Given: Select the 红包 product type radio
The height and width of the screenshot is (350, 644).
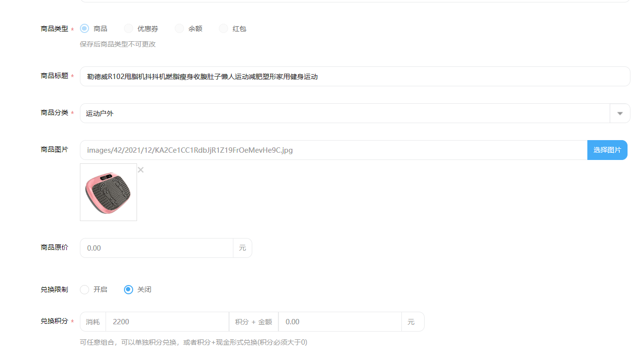Looking at the screenshot, I should pyautogui.click(x=223, y=29).
